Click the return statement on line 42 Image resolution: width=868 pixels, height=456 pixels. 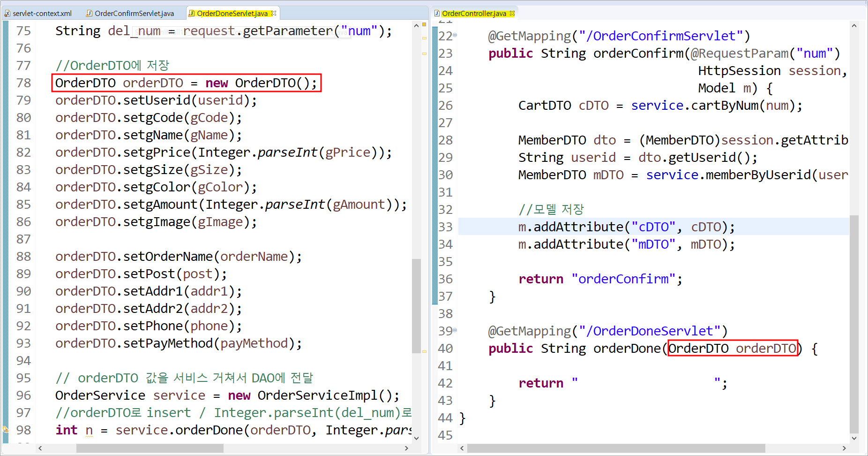pyautogui.click(x=623, y=383)
